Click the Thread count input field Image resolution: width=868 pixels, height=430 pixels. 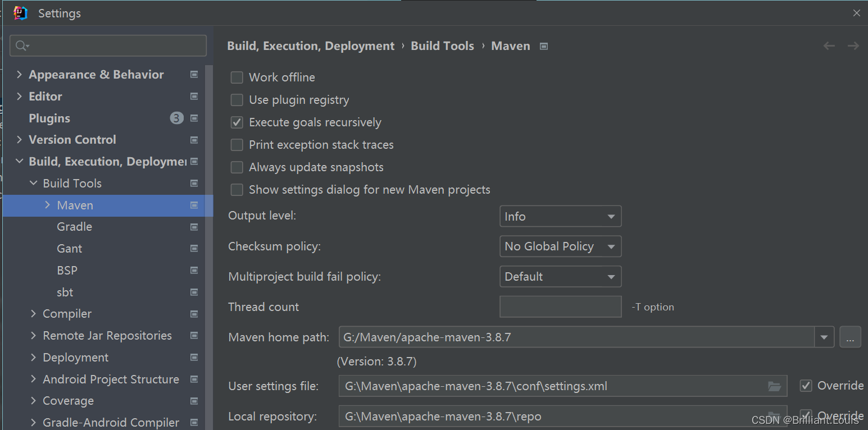(x=561, y=307)
